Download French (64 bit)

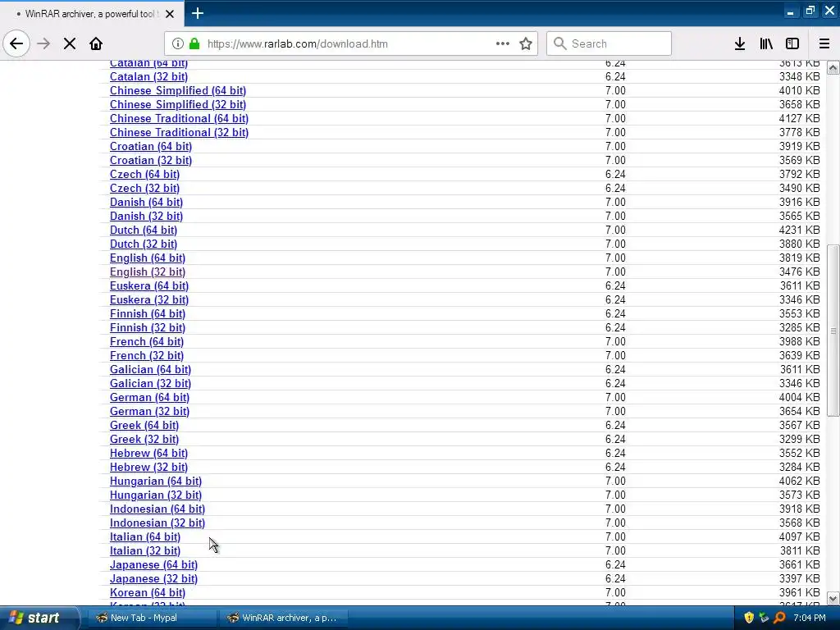[x=147, y=341]
